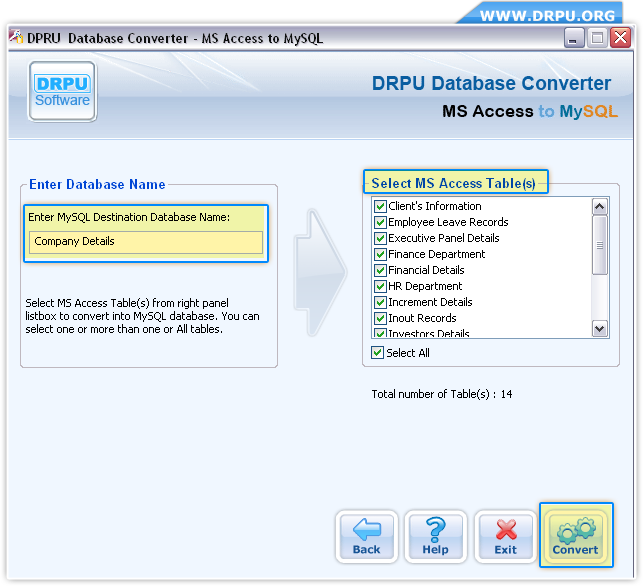Click the Total number of Table(s) text

coord(442,394)
